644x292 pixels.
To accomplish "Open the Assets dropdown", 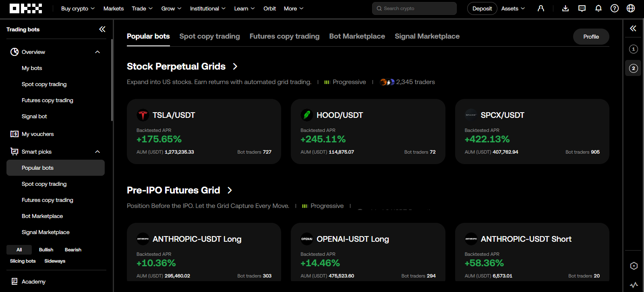I will 513,8.
